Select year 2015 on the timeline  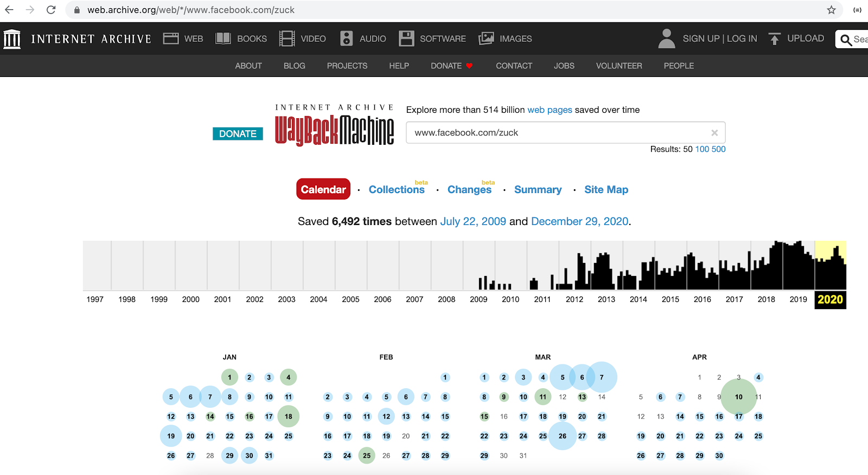tap(671, 299)
